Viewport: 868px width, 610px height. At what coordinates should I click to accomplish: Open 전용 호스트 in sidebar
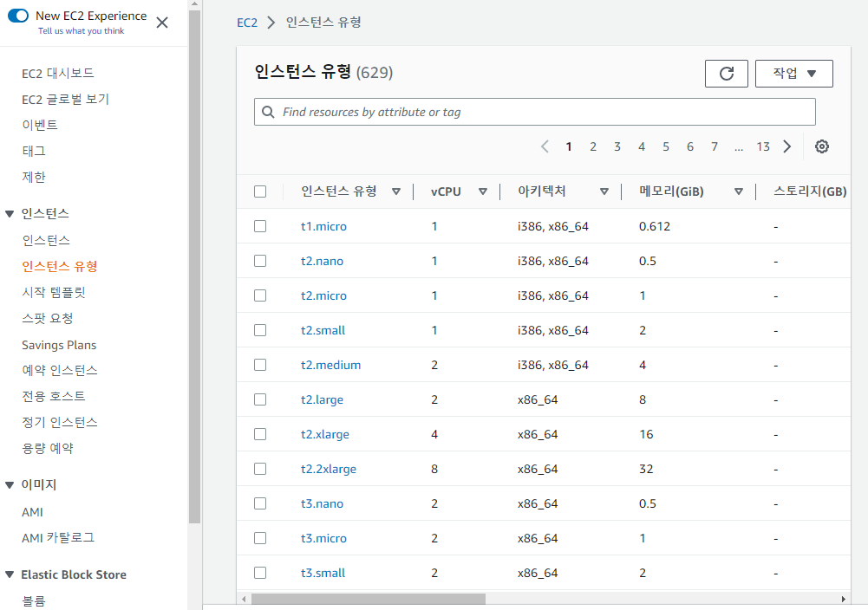pos(54,397)
